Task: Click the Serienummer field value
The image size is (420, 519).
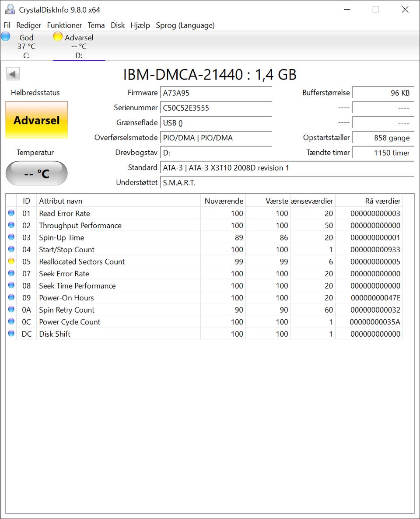Action: coord(216,108)
